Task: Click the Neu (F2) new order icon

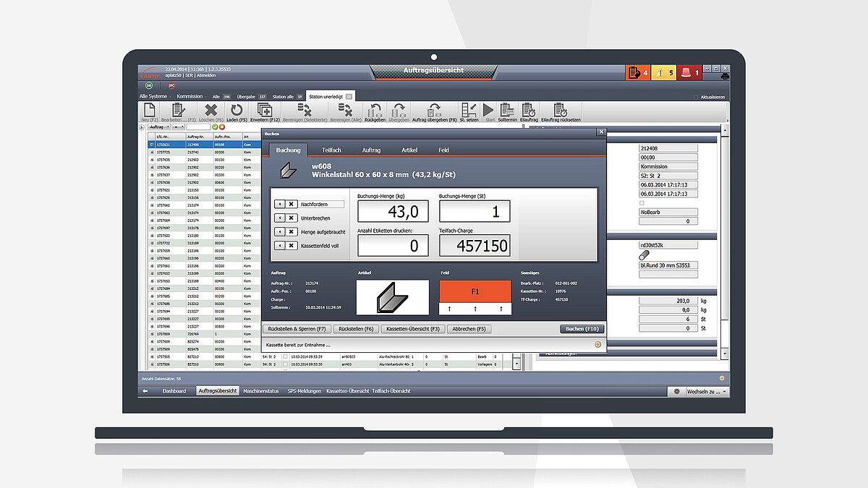Action: click(148, 111)
